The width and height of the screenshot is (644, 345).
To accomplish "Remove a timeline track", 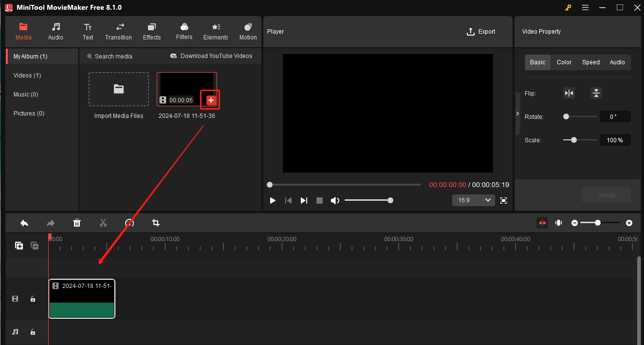I will coord(35,246).
